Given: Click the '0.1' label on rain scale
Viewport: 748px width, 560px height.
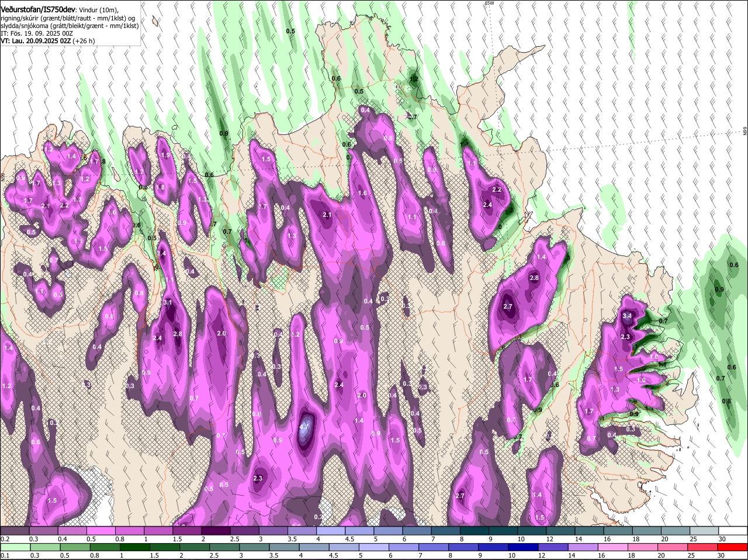Looking at the screenshot, I should coord(5,555).
